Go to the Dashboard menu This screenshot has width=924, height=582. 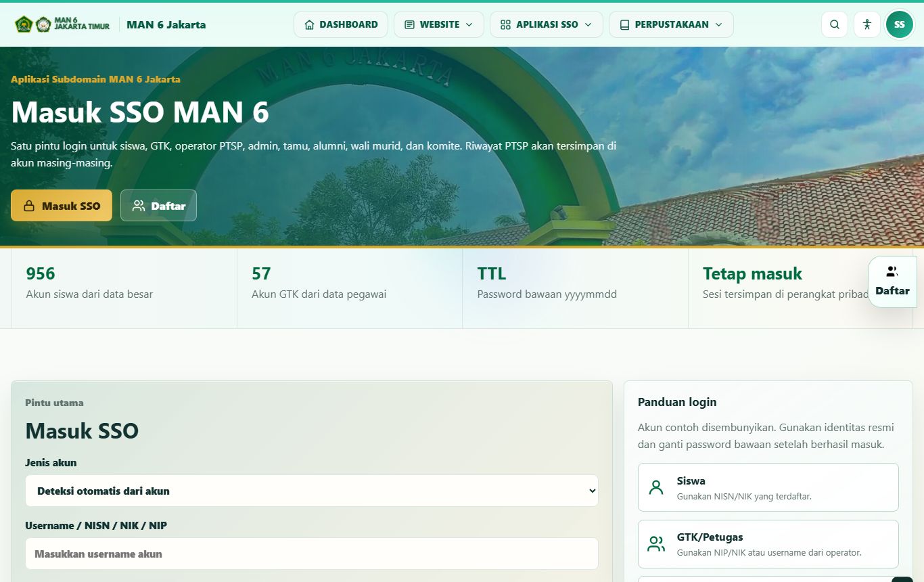click(341, 24)
